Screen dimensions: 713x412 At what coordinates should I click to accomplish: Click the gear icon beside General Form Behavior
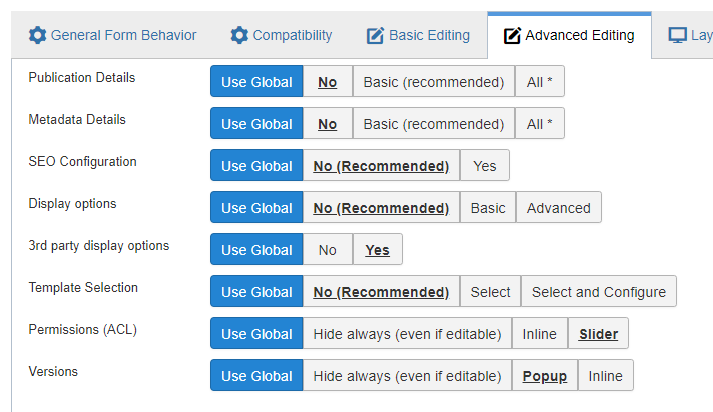37,35
